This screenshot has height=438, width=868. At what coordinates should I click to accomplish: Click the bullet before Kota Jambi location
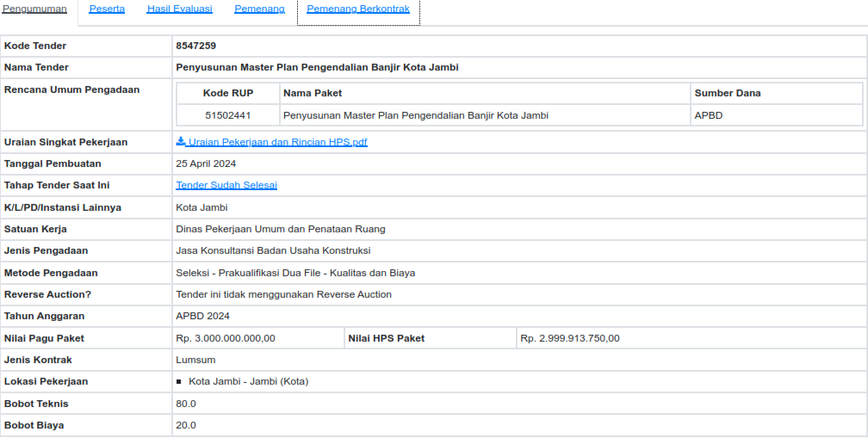[179, 381]
